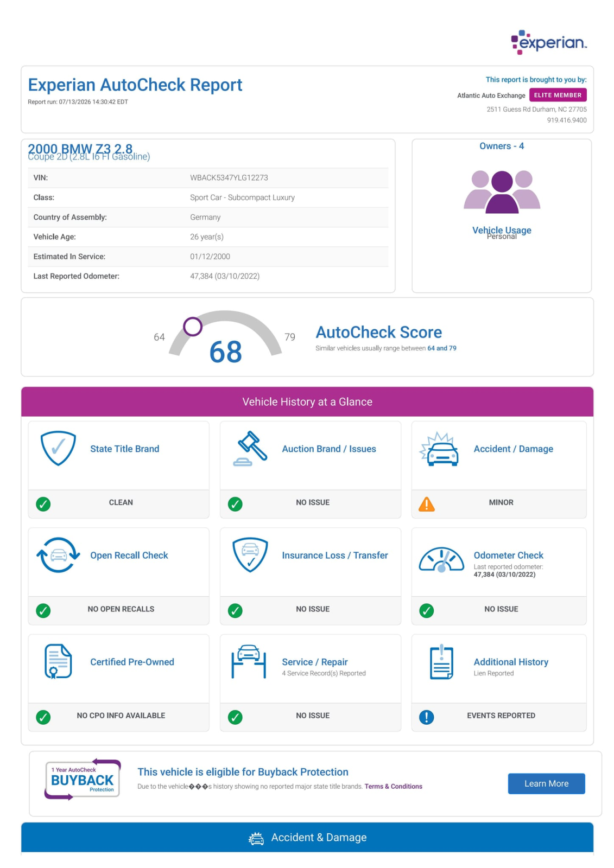The image size is (614, 868).
Task: Open the Service / Repair link
Action: point(315,662)
